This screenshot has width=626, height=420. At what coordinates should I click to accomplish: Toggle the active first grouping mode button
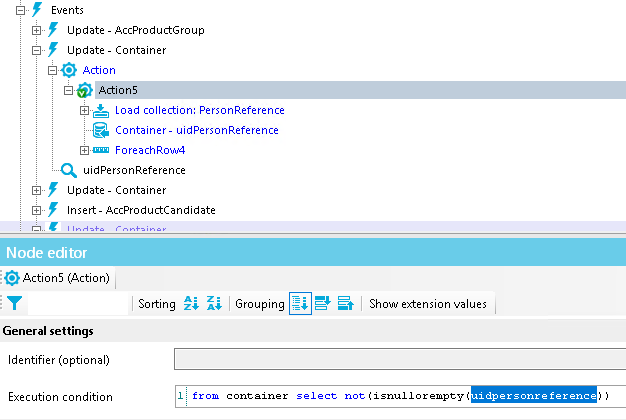pos(299,304)
